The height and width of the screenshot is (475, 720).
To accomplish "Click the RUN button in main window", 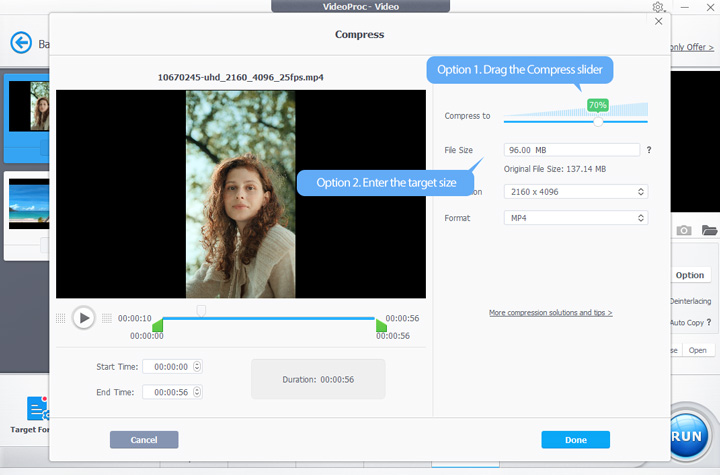I will click(687, 435).
